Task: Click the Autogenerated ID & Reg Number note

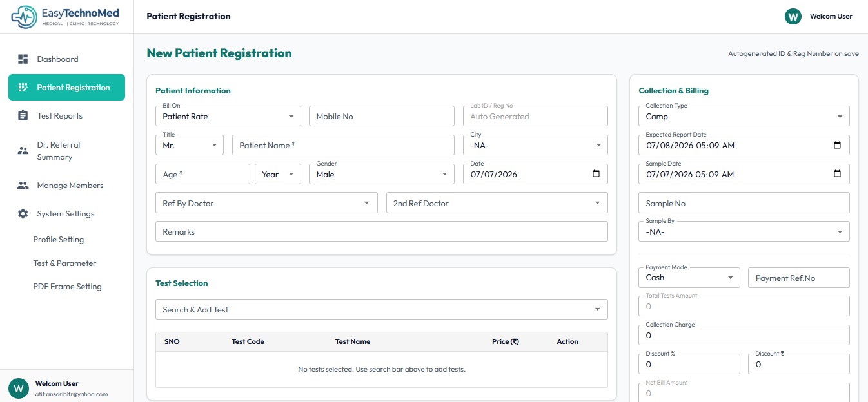Action: click(x=793, y=54)
